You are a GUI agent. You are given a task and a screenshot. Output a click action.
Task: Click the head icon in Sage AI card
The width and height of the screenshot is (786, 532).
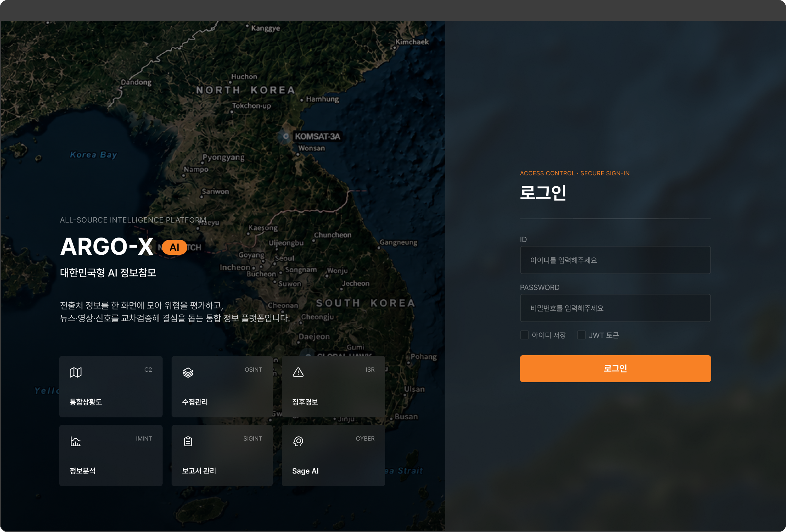click(x=298, y=441)
